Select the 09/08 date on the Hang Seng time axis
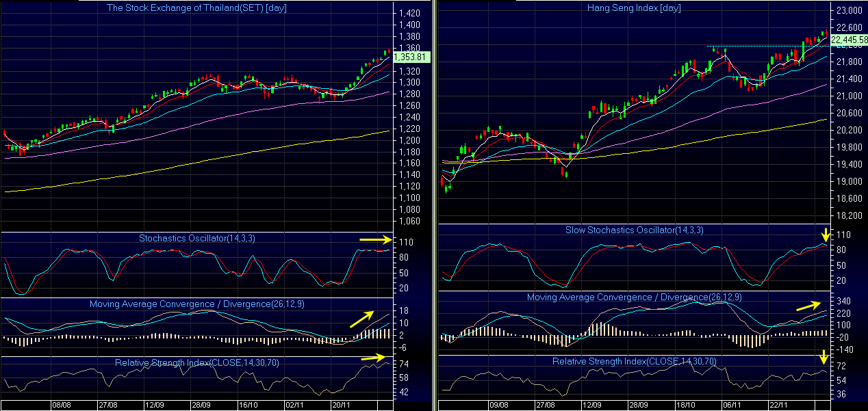 (x=498, y=405)
